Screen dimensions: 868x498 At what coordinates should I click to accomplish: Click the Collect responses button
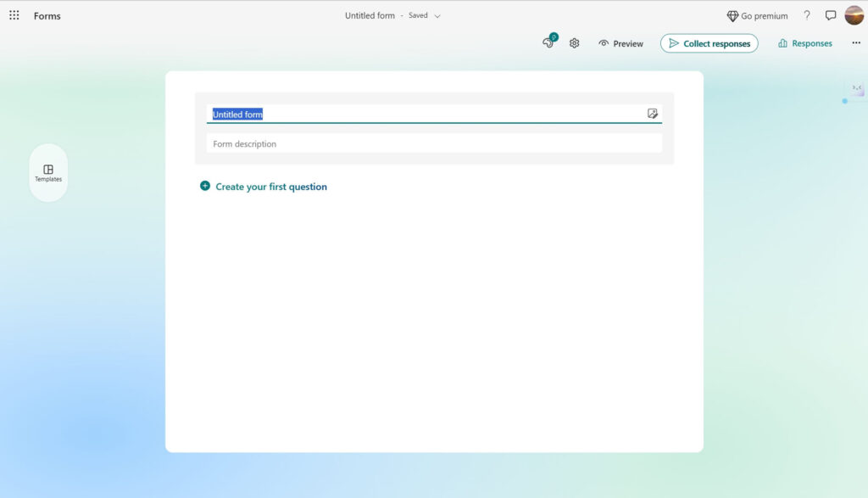[x=709, y=43]
